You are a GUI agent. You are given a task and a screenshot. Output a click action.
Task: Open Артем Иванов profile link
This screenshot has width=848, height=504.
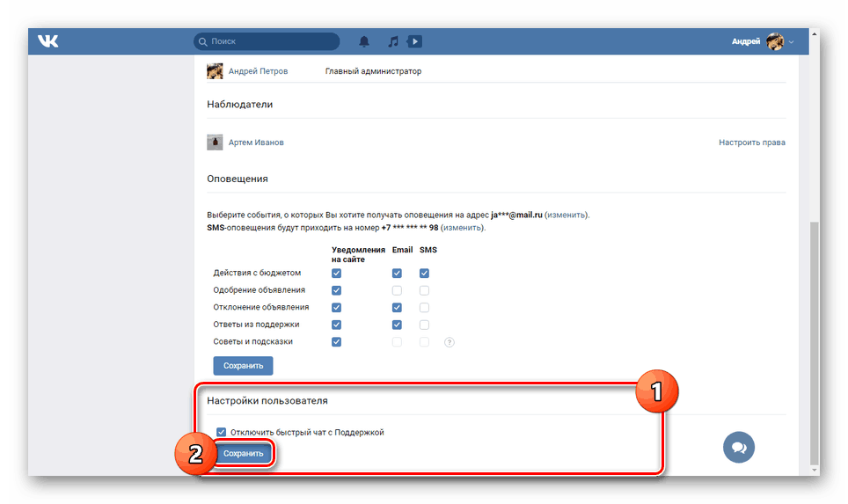pos(256,142)
